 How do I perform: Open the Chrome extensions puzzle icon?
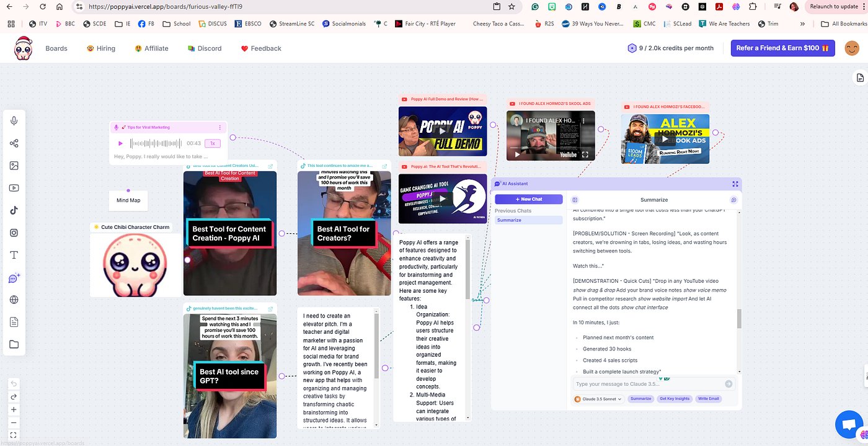coord(753,6)
